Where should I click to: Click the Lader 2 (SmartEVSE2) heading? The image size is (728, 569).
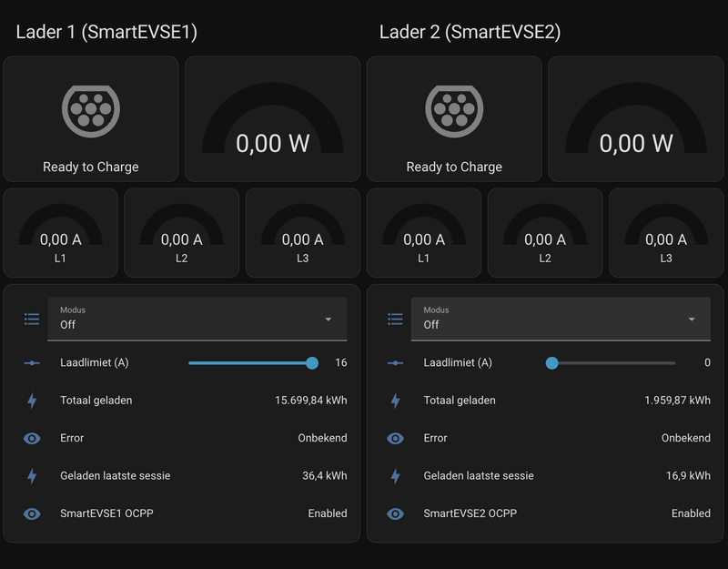click(470, 32)
